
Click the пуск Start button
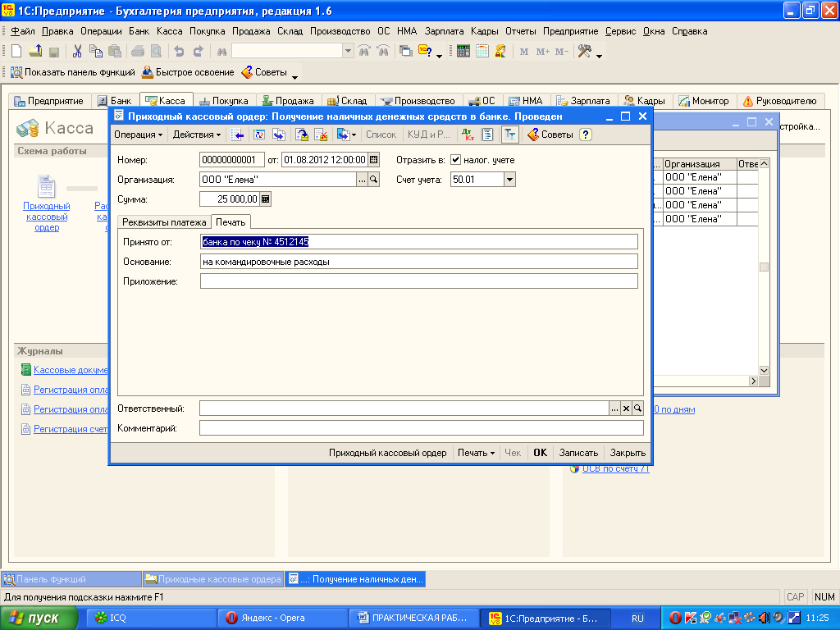coord(39,618)
